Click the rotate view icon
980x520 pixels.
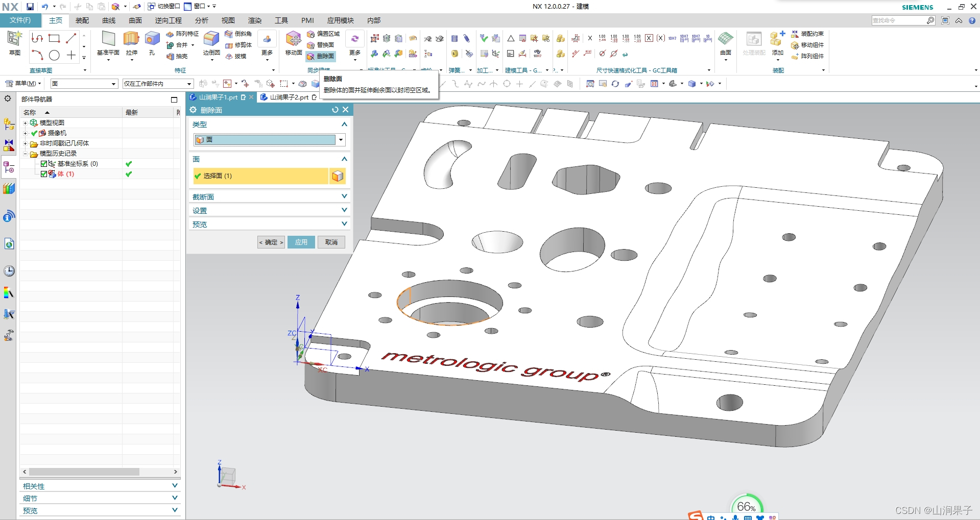[x=615, y=84]
